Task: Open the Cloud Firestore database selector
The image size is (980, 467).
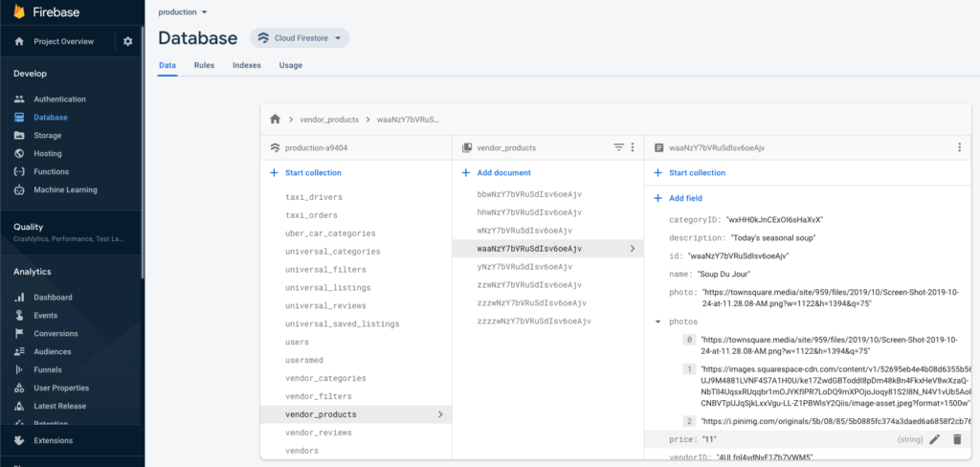Action: pos(300,38)
